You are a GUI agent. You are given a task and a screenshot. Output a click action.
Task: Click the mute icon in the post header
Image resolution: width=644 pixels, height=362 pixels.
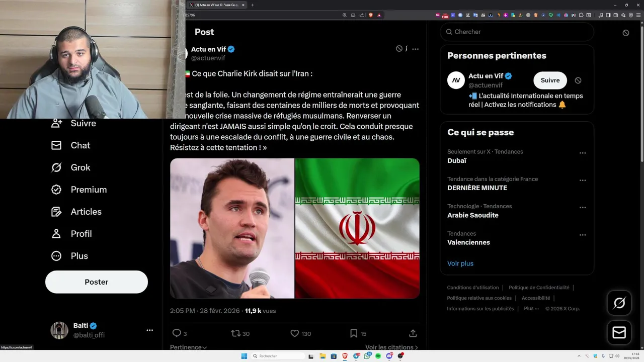coord(399,49)
